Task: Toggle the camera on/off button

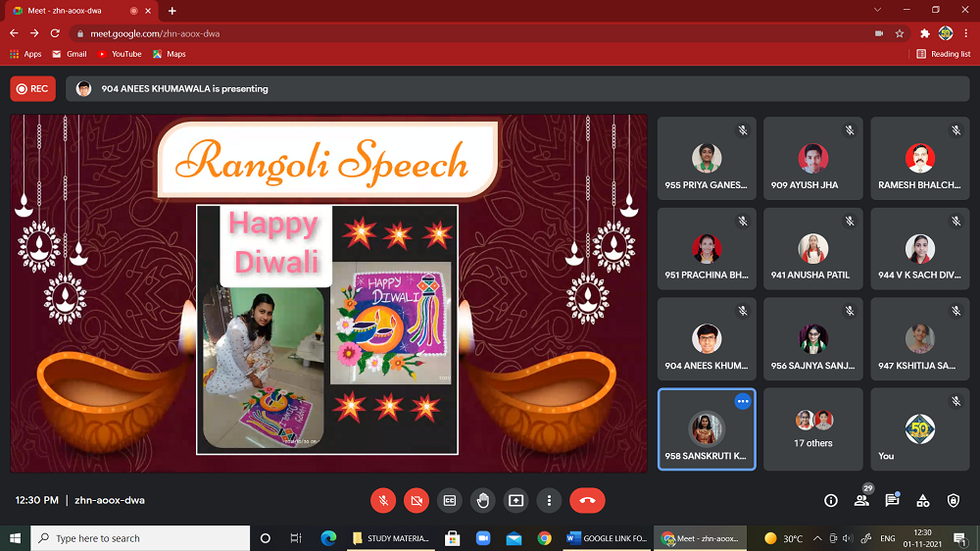Action: click(416, 500)
